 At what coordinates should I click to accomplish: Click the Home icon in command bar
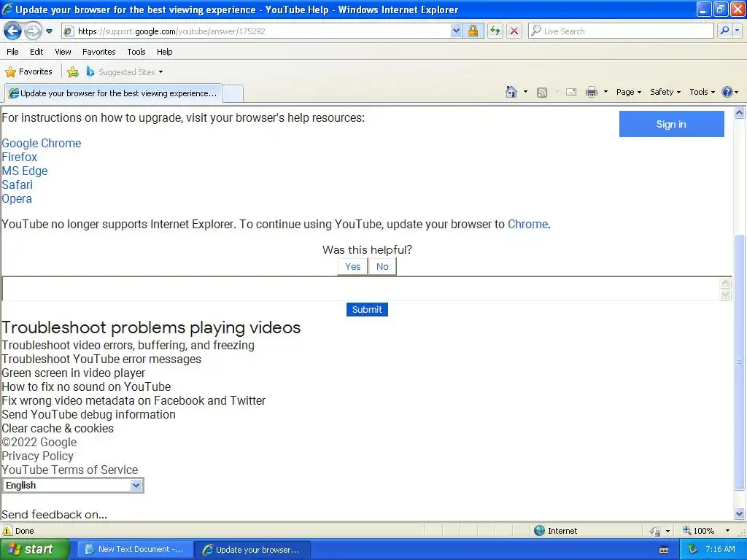click(511, 92)
